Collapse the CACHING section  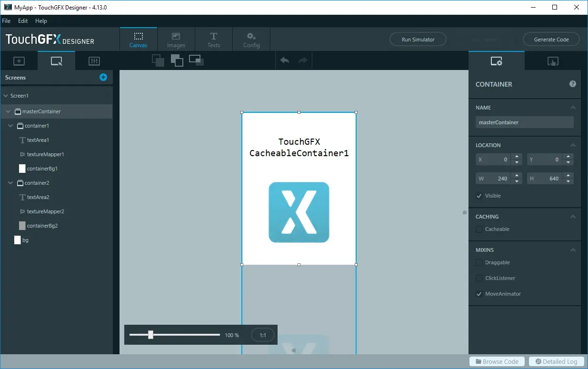pyautogui.click(x=573, y=217)
